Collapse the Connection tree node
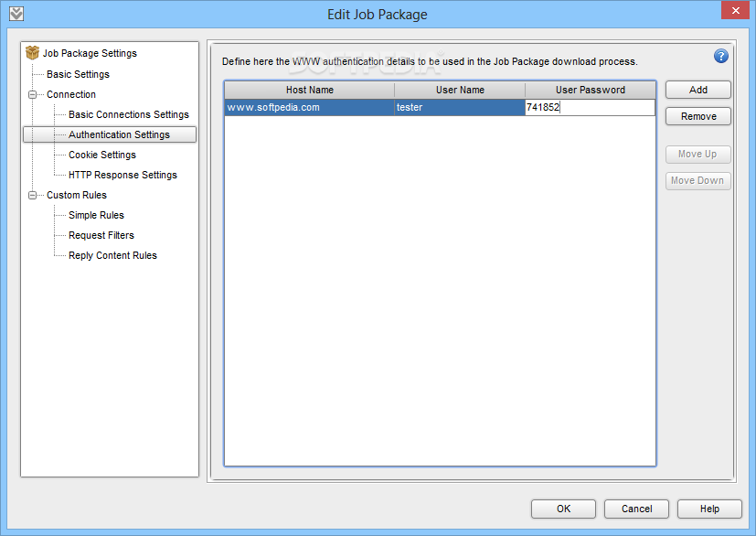Image resolution: width=756 pixels, height=536 pixels. pyautogui.click(x=32, y=94)
